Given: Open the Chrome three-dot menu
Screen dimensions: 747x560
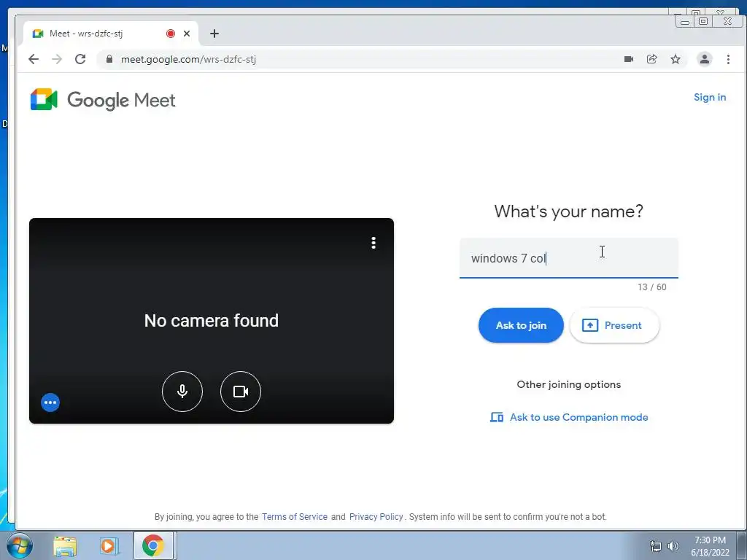Looking at the screenshot, I should pos(728,59).
